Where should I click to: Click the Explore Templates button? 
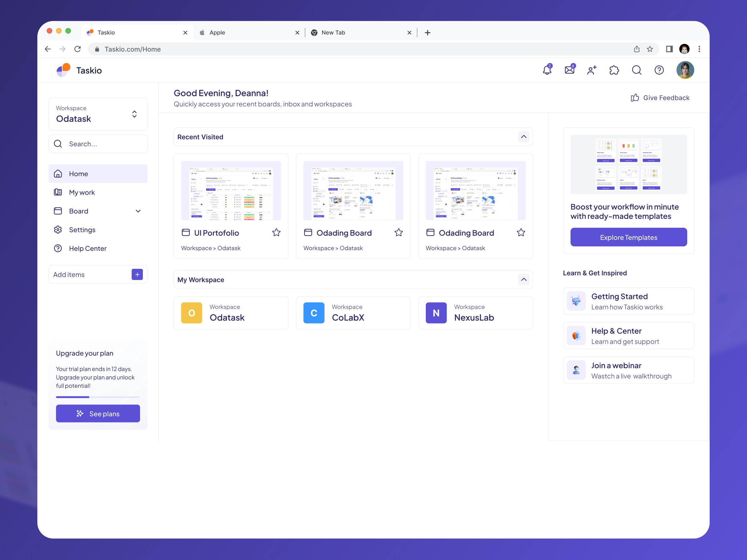628,237
